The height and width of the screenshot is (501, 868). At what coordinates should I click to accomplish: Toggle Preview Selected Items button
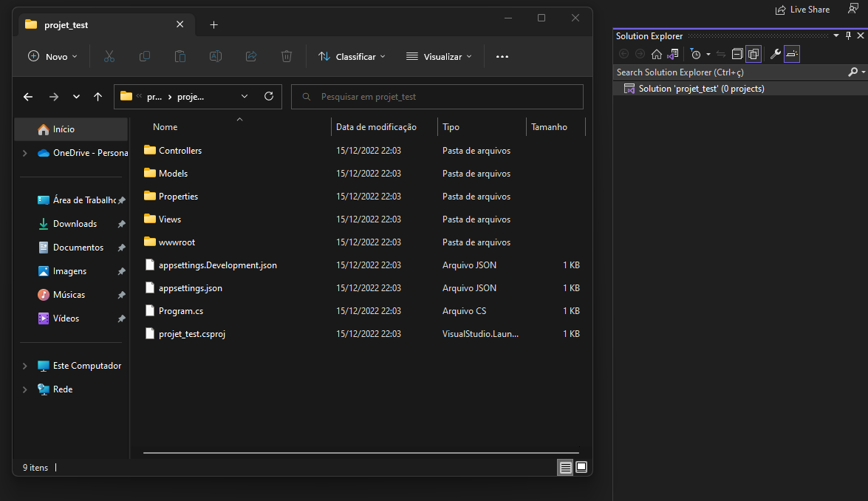pyautogui.click(x=792, y=54)
